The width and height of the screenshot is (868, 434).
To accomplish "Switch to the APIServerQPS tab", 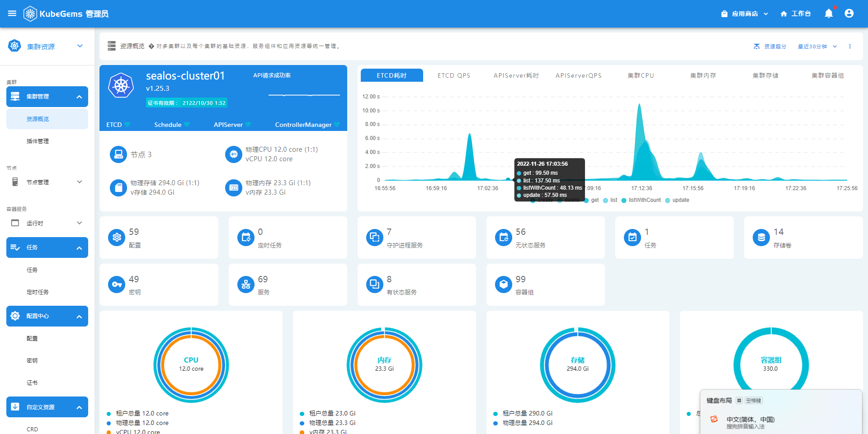I will click(x=579, y=75).
